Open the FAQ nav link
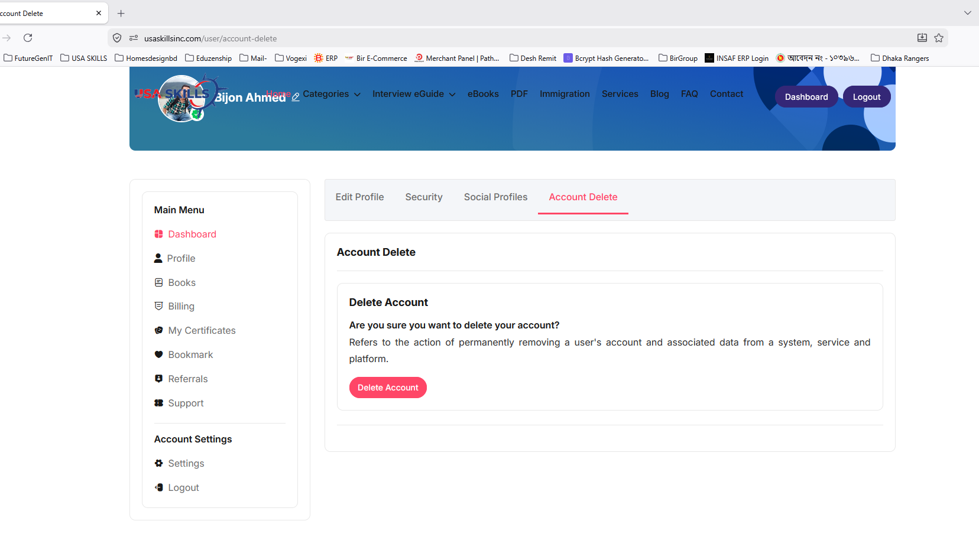Image resolution: width=979 pixels, height=560 pixels. [x=689, y=94]
